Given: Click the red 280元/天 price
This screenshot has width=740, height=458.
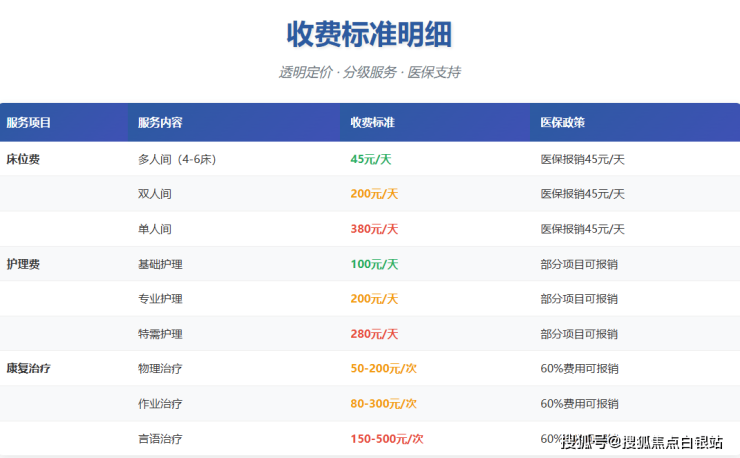Looking at the screenshot, I should (x=374, y=334).
